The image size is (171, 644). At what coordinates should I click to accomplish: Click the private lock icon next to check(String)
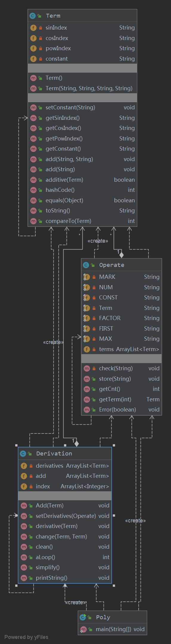[94, 369]
